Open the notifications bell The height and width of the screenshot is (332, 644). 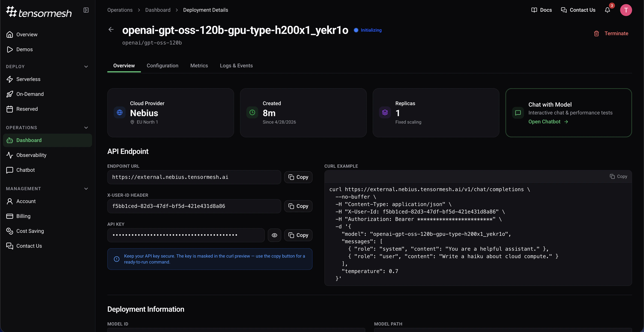607,10
